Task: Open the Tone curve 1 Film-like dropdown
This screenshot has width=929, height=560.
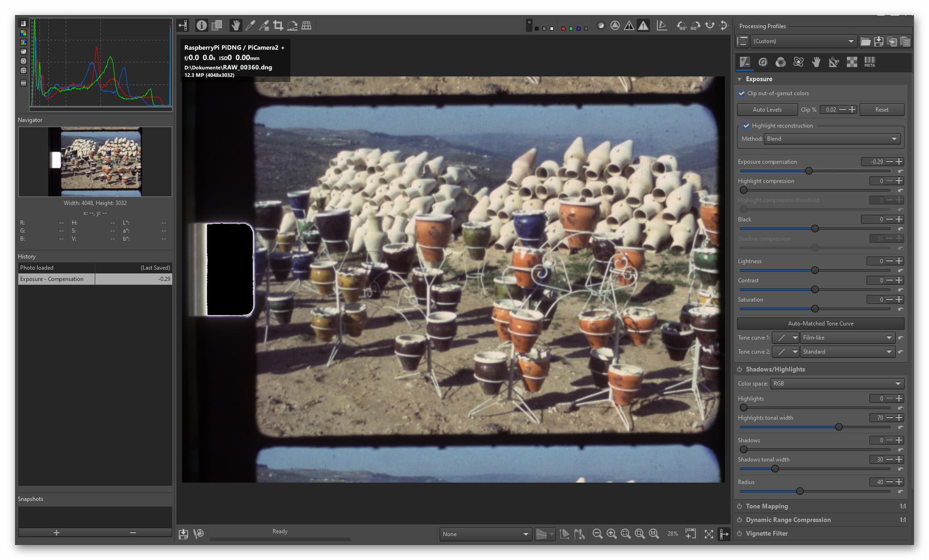Action: tap(847, 338)
